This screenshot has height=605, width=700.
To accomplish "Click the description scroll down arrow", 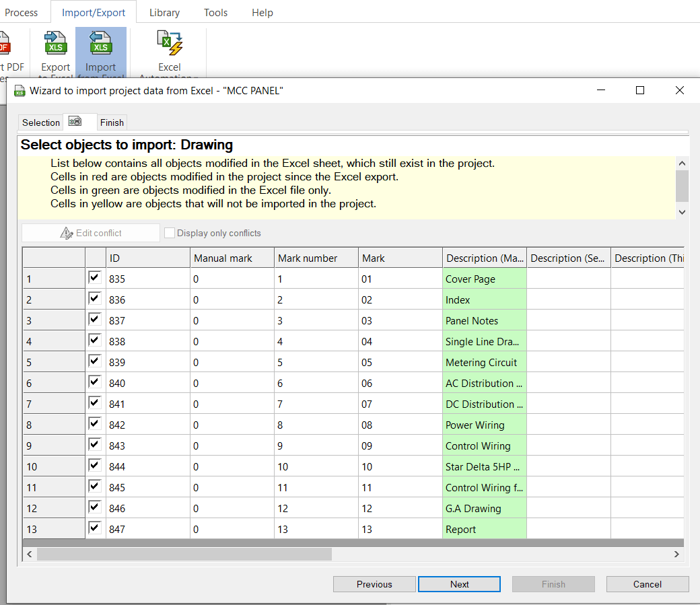I will point(682,212).
